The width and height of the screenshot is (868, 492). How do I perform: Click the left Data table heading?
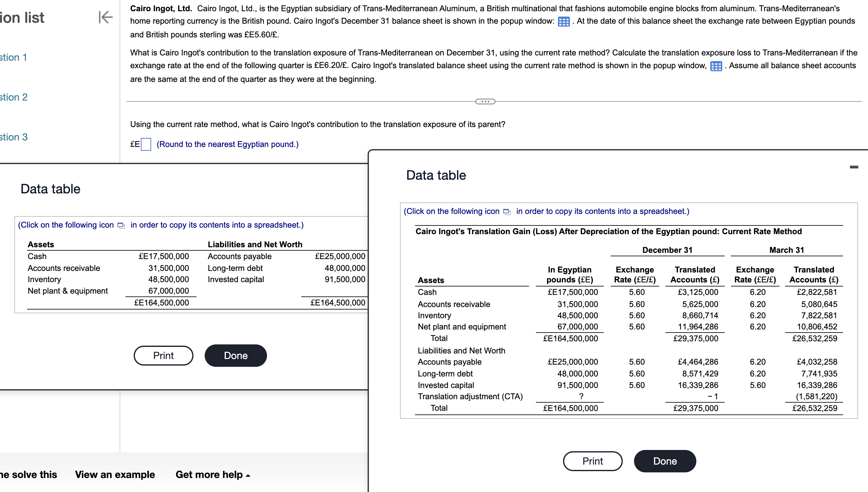coord(50,189)
